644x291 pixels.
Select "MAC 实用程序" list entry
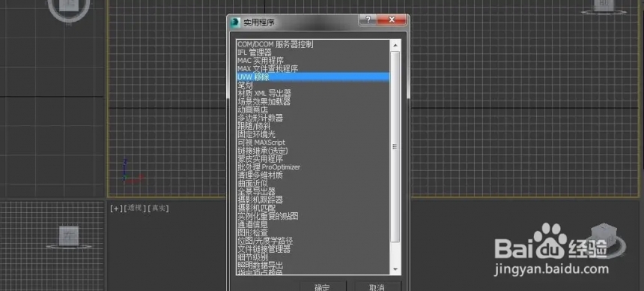[x=312, y=61]
